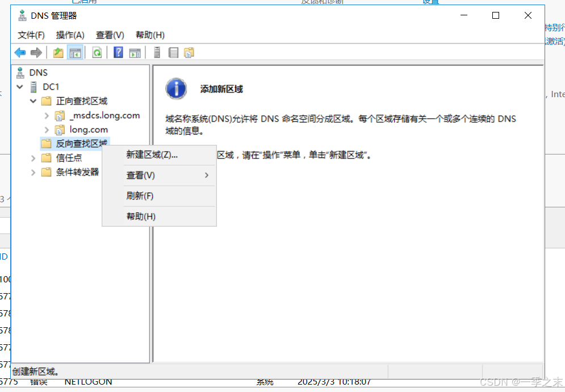Expand the 信任点 node

pos(33,158)
